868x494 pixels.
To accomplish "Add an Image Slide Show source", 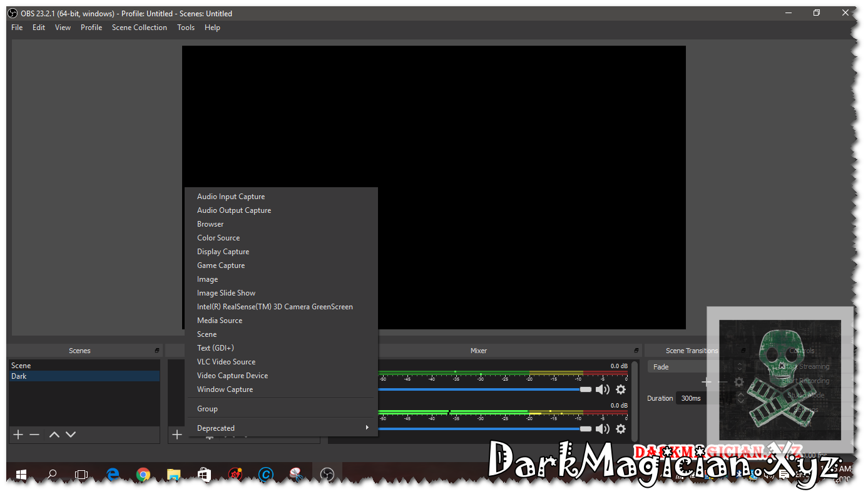I will click(x=281, y=293).
